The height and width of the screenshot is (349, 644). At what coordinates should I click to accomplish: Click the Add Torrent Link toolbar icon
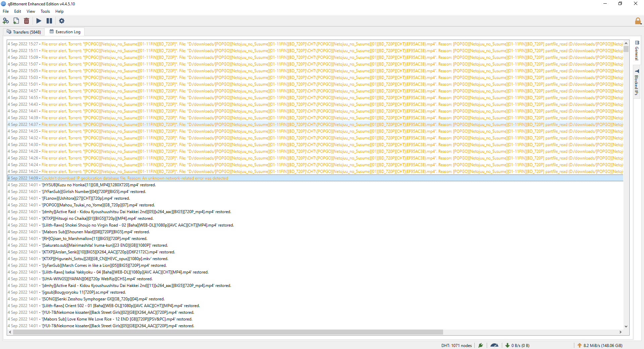coord(6,21)
